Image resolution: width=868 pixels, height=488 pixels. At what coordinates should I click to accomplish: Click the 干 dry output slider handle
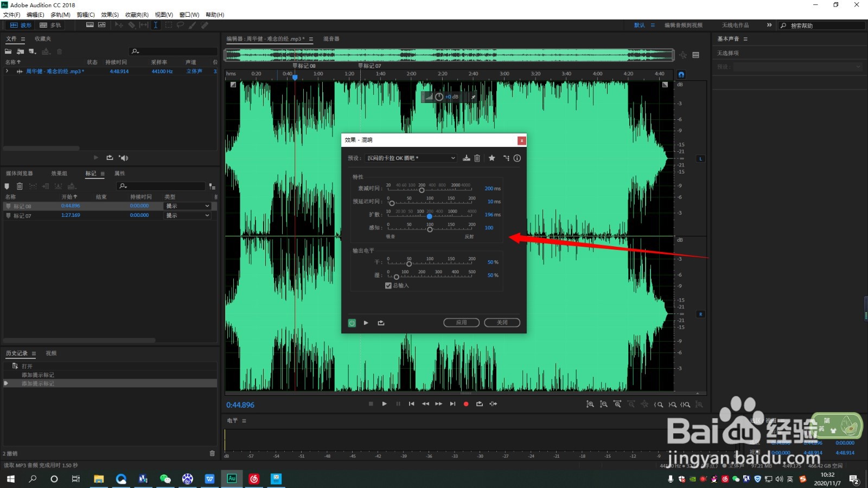409,264
